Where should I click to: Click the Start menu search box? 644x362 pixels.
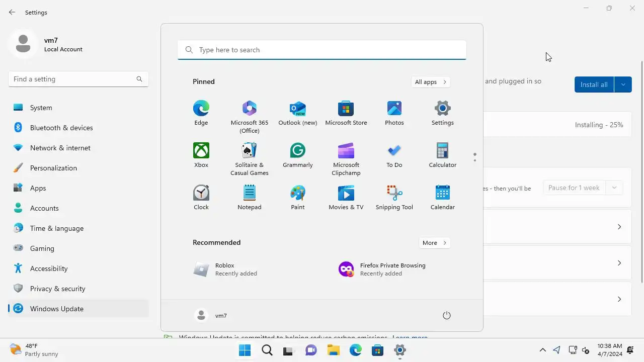[x=322, y=50]
